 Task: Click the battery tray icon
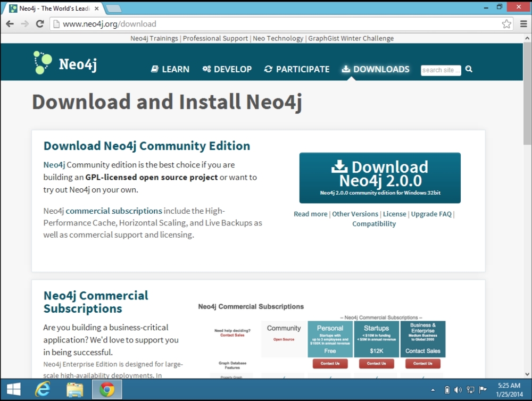(x=447, y=390)
